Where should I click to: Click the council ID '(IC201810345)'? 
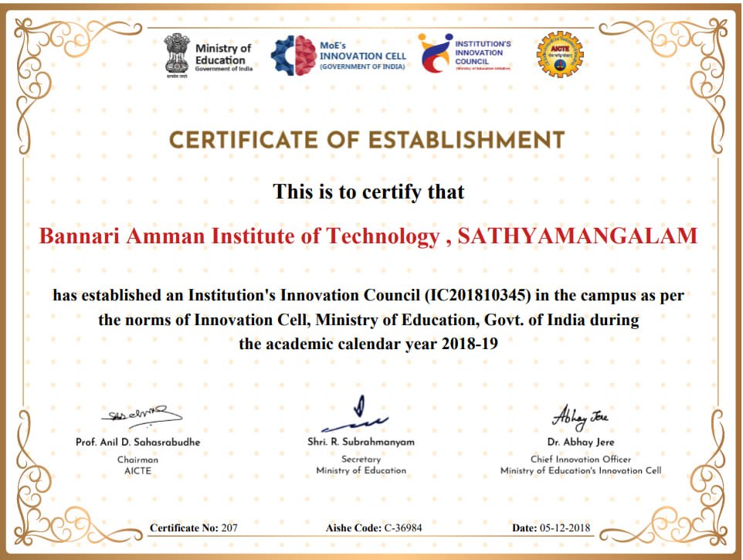point(477,295)
